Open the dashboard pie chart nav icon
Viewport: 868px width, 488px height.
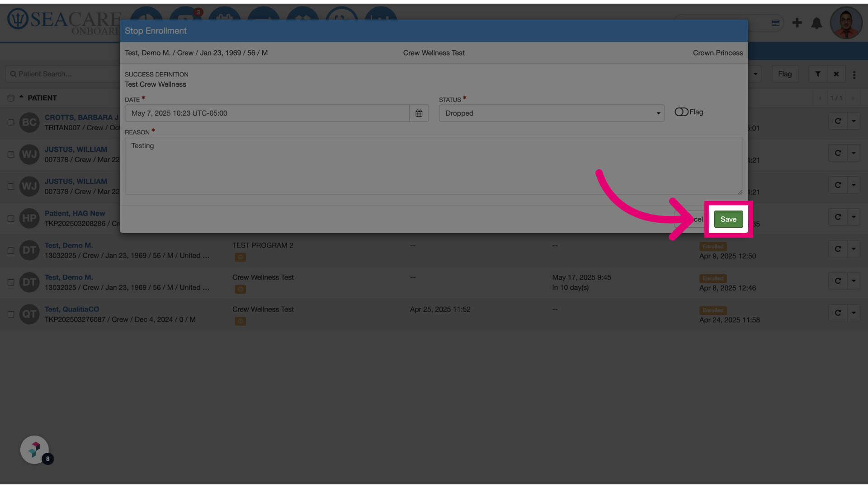pos(146,14)
